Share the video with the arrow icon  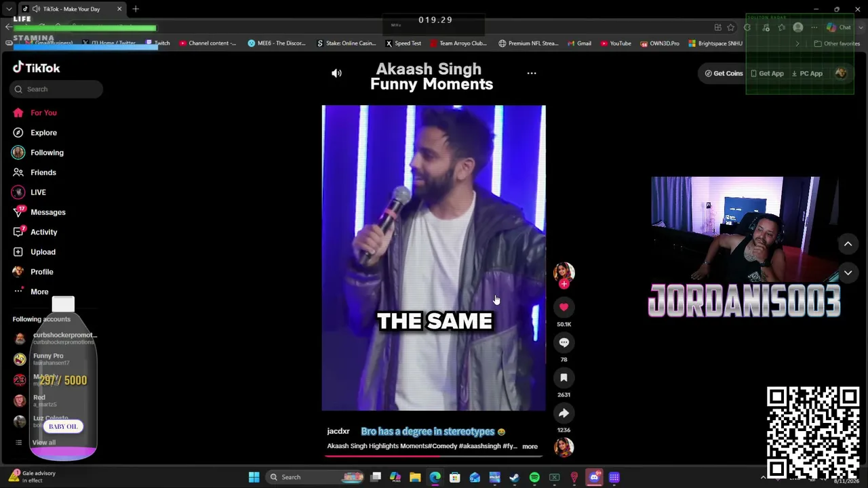[564, 413]
